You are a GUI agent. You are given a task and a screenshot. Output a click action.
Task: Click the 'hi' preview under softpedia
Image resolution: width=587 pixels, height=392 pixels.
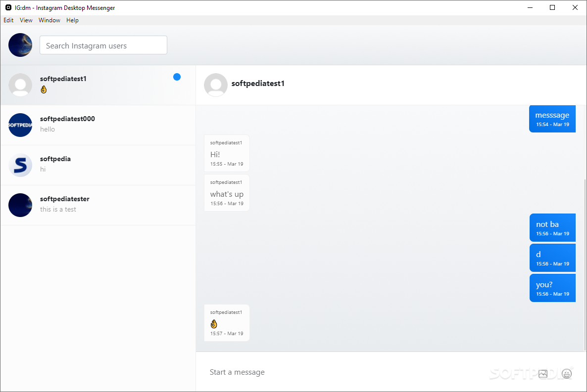coord(43,169)
